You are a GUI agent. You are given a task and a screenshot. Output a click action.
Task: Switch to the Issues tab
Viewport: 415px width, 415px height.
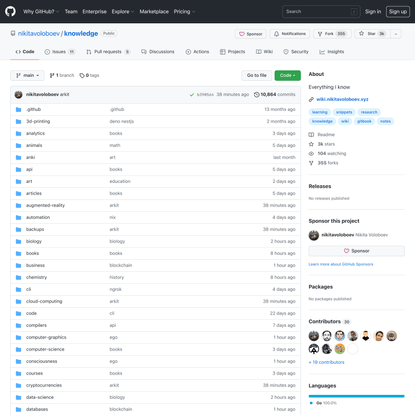60,52
